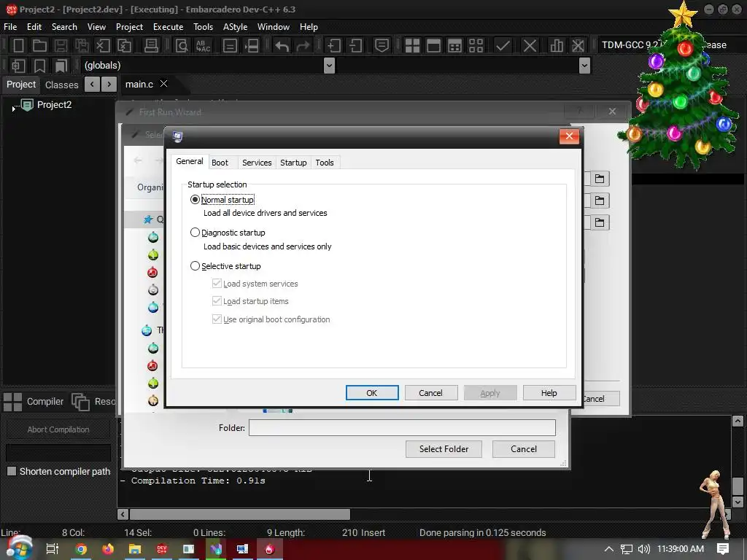Click the Folder path input field
This screenshot has width=747, height=560.
tap(402, 427)
